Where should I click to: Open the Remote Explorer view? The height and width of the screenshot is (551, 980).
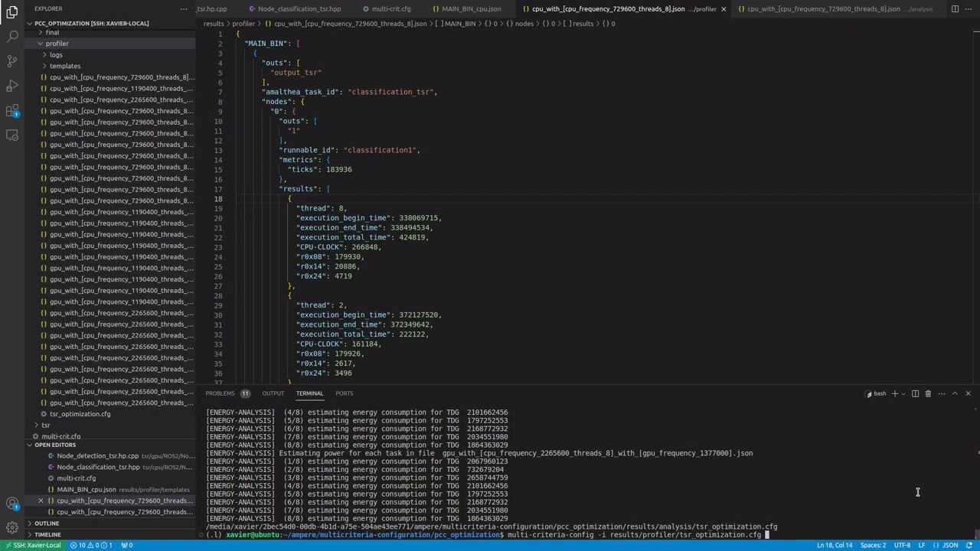(x=12, y=135)
